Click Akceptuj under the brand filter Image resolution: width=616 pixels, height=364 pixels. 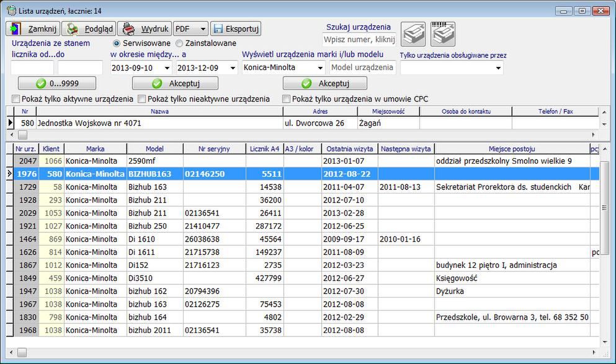[325, 83]
